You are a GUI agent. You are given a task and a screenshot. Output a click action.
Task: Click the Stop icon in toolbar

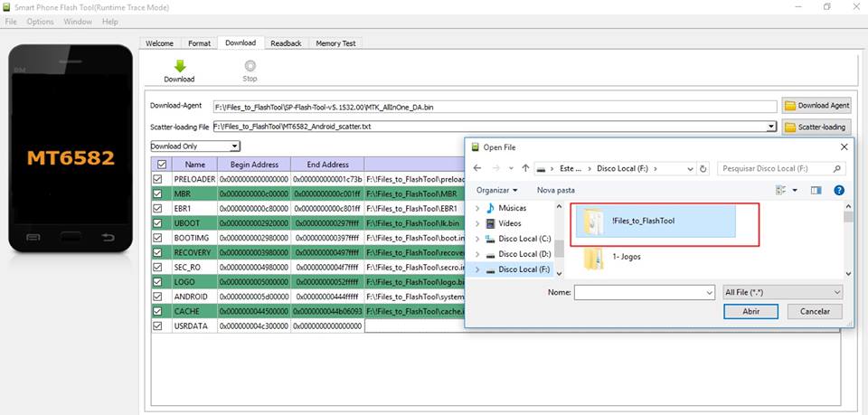click(250, 66)
